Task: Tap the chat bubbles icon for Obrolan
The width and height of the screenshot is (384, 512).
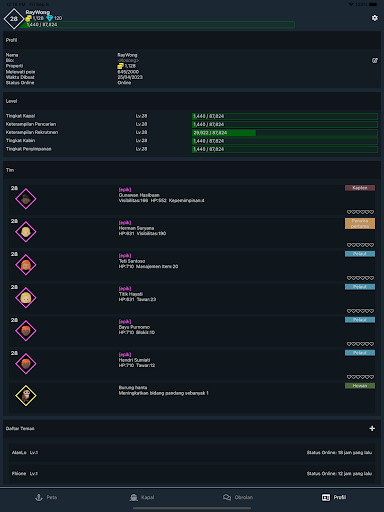Action: click(227, 497)
